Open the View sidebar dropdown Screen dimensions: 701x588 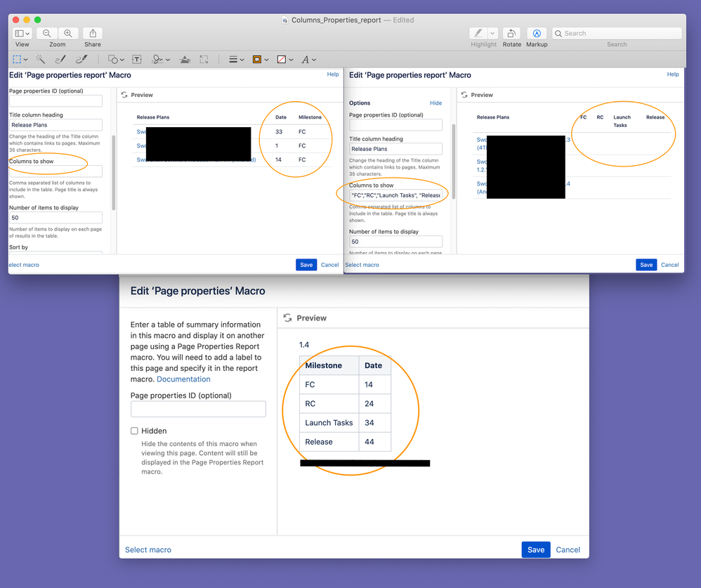(x=22, y=33)
